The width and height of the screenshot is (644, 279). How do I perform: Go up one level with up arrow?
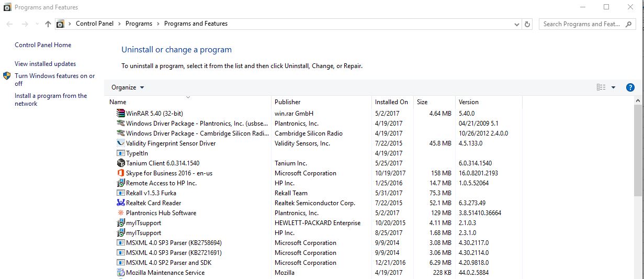point(48,24)
